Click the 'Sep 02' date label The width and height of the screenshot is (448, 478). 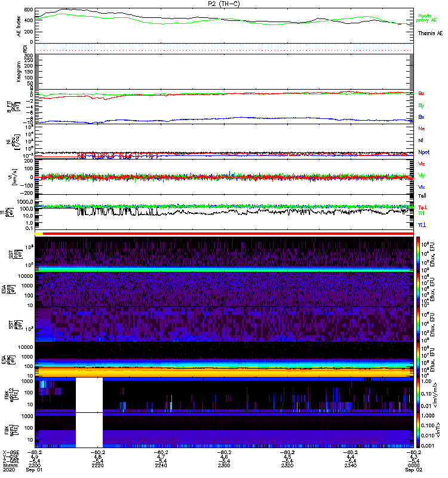(413, 470)
